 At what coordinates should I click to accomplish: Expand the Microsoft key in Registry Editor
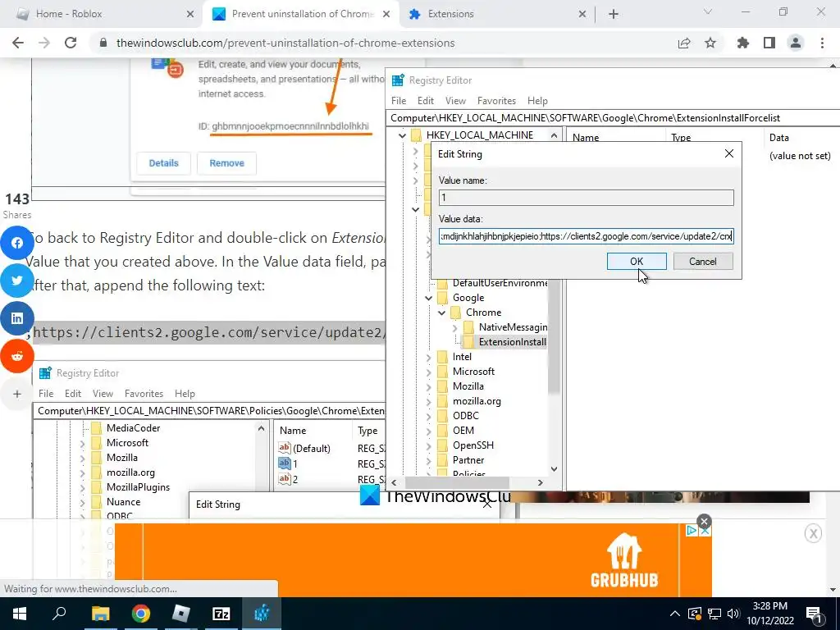428,372
